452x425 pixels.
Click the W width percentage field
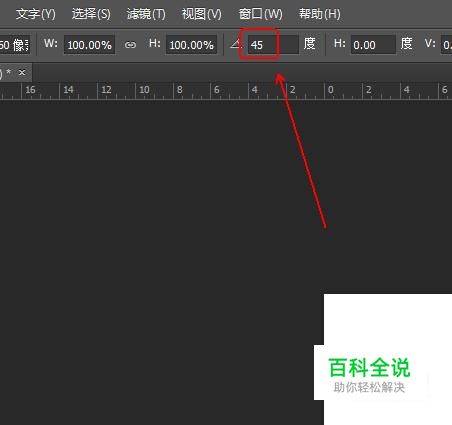tap(89, 45)
